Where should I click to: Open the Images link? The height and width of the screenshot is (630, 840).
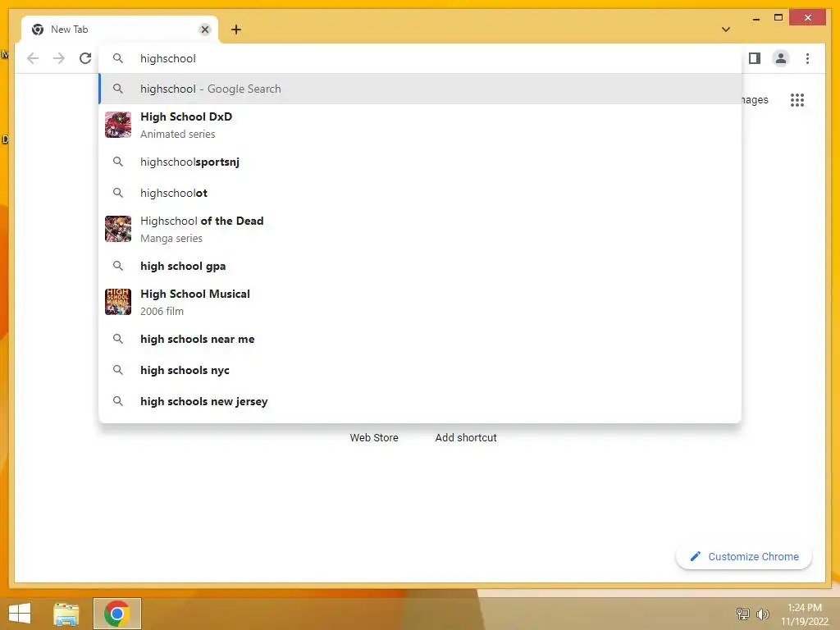(x=755, y=99)
